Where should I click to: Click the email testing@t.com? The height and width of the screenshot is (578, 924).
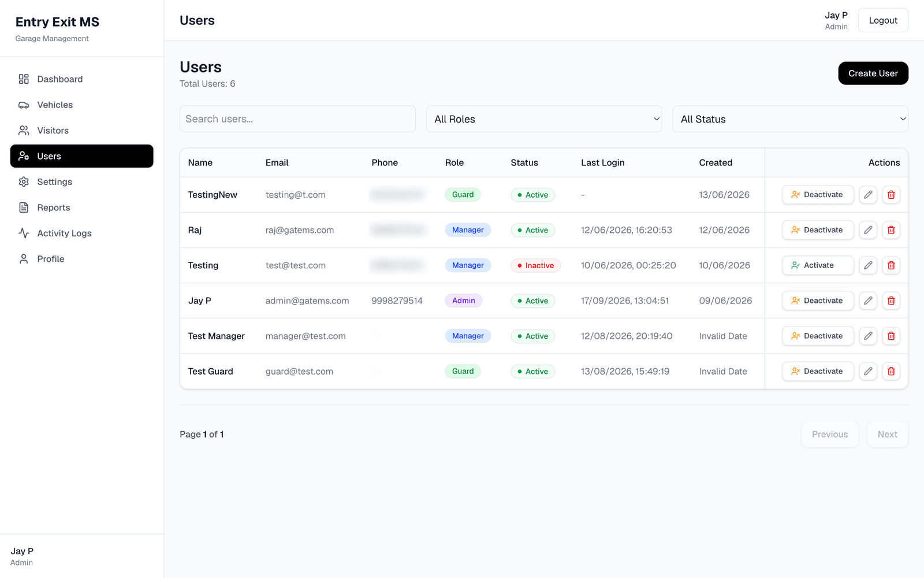tap(296, 195)
